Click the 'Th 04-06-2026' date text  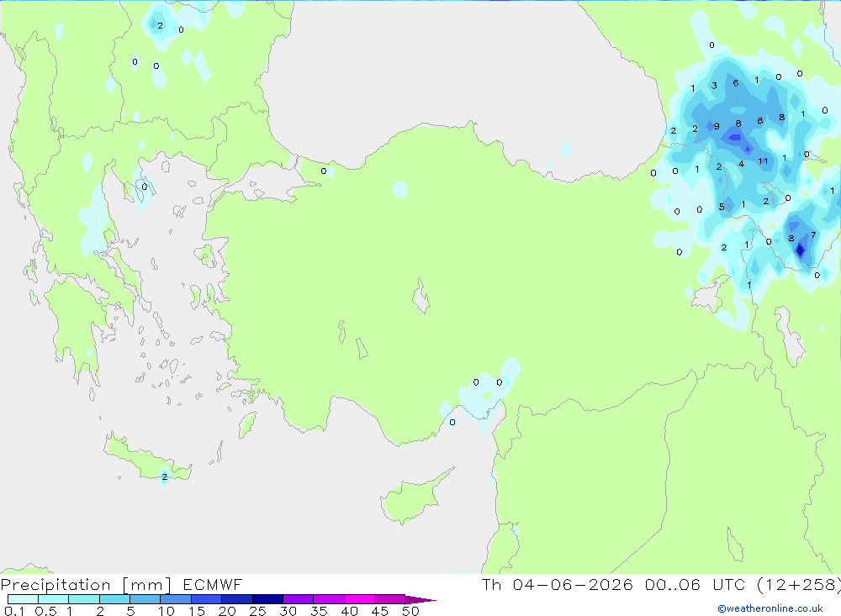coord(557,584)
